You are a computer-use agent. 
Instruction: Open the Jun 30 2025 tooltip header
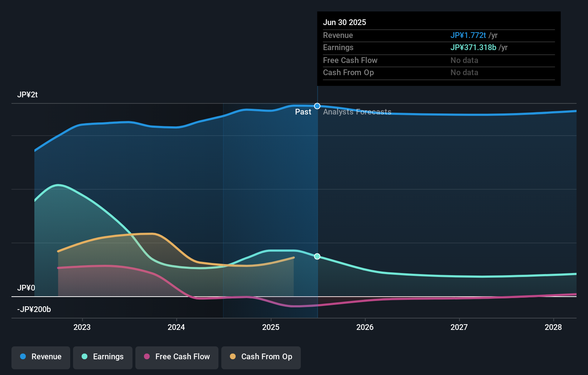click(344, 22)
